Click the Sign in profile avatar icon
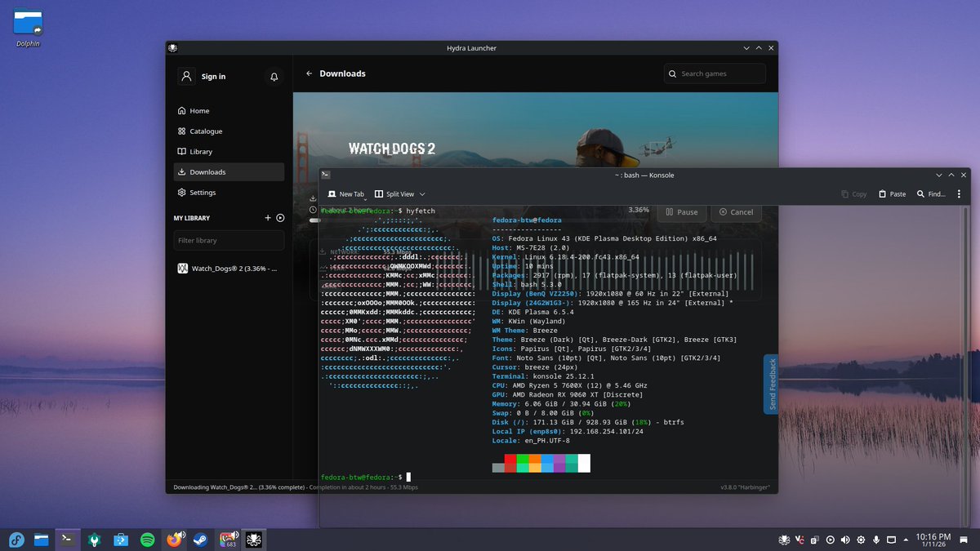Screen dimensions: 980x551 click(x=186, y=76)
